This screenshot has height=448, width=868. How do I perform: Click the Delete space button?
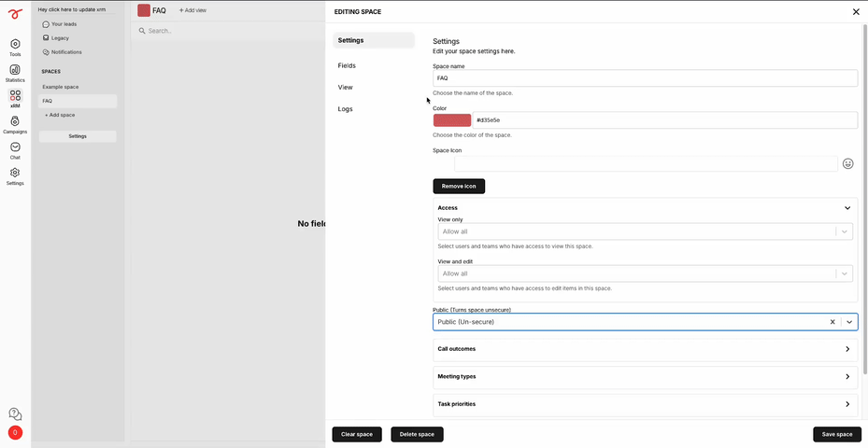coord(417,435)
